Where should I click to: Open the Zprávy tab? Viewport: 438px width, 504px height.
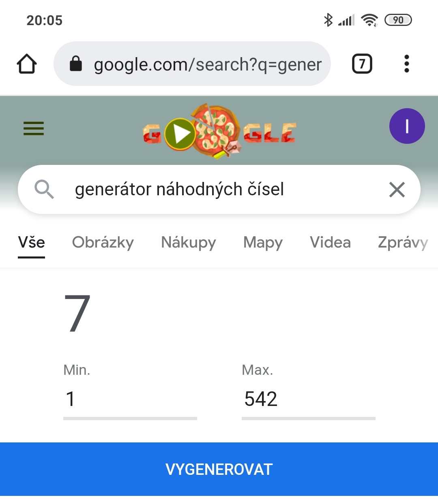point(403,243)
